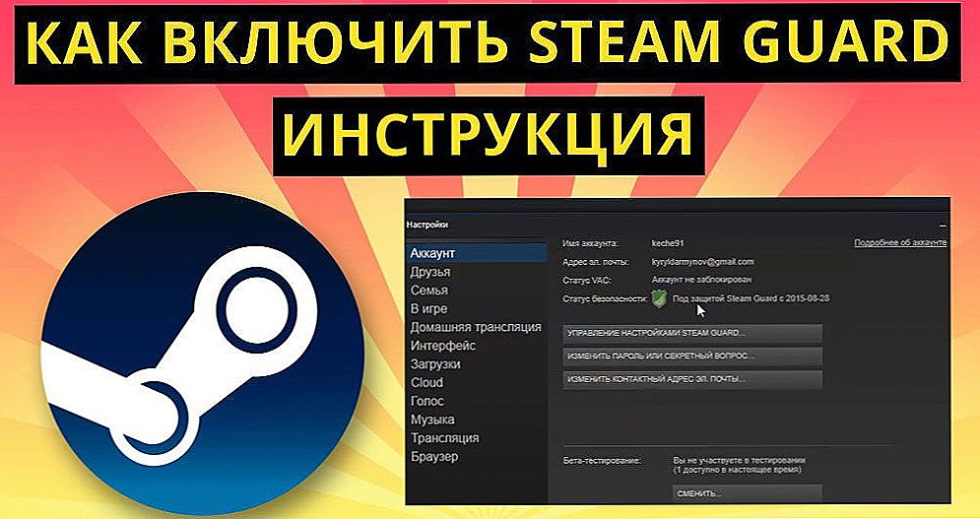Click Изменить контактный адрес эл. почты

tap(691, 379)
